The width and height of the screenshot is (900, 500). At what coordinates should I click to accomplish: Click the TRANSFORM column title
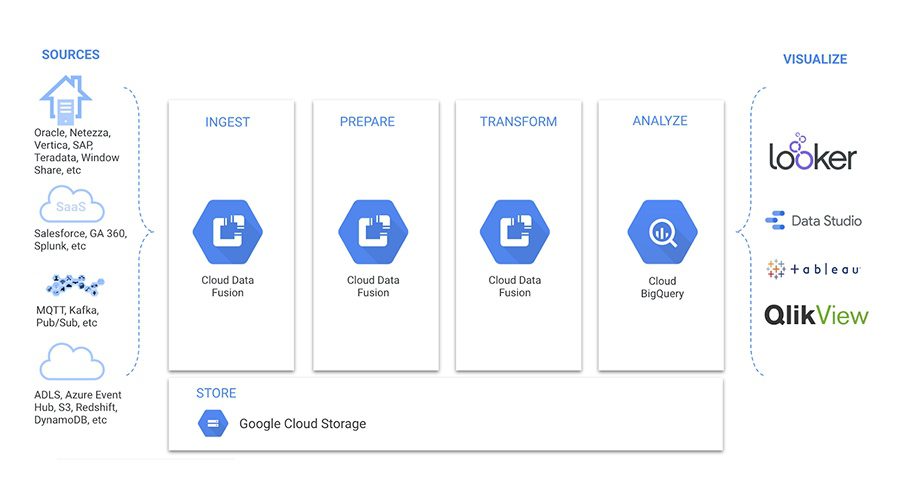[x=518, y=122]
